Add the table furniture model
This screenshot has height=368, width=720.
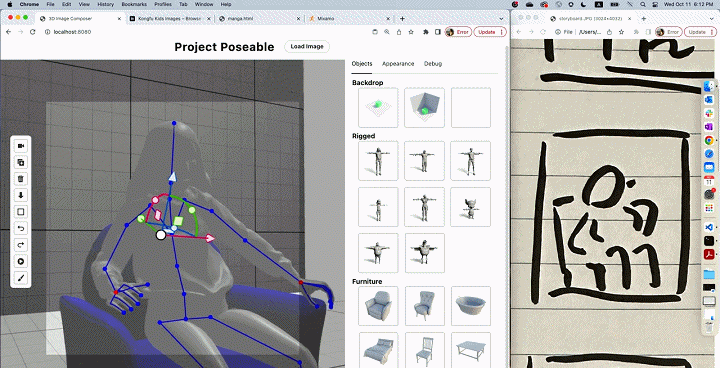tap(471, 350)
